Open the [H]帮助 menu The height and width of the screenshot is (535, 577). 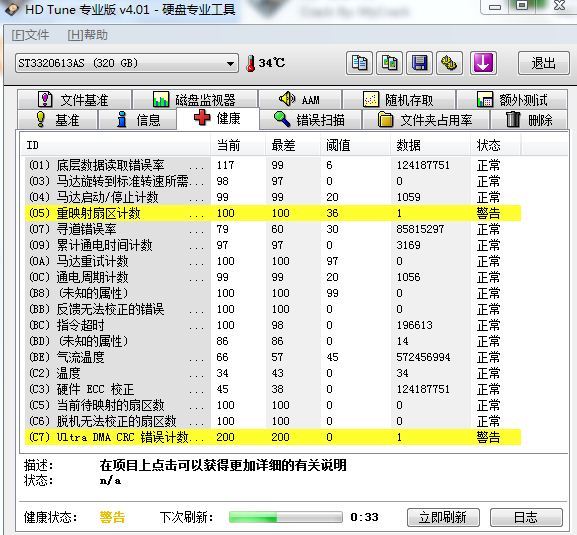click(x=88, y=35)
